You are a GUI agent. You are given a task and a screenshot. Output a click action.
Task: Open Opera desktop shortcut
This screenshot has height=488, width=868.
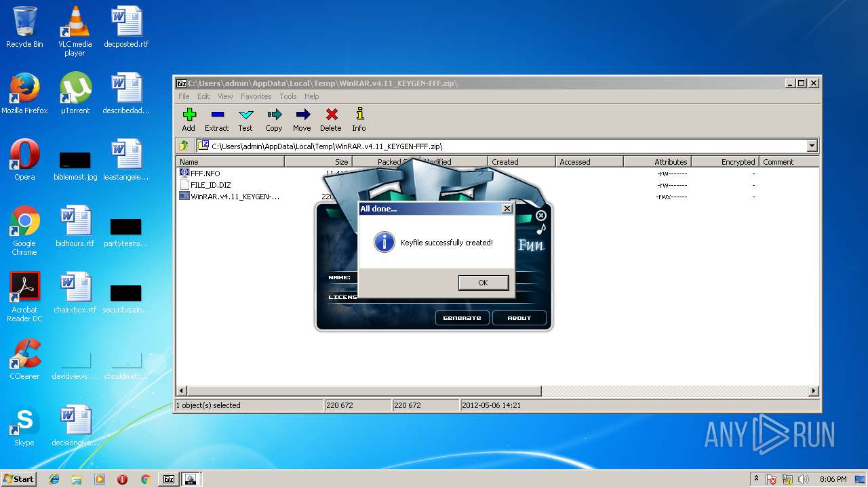pos(24,160)
